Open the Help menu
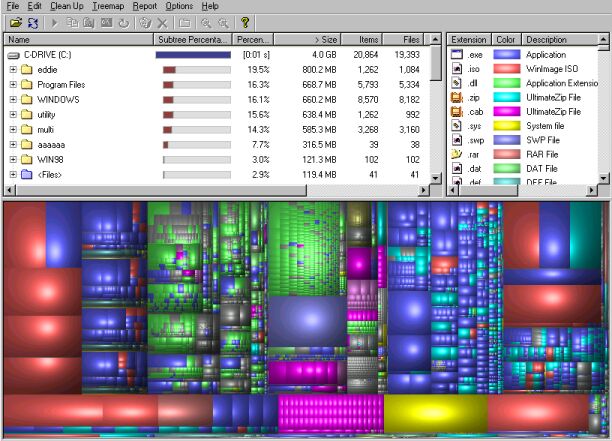The height and width of the screenshot is (441, 612). 210,6
